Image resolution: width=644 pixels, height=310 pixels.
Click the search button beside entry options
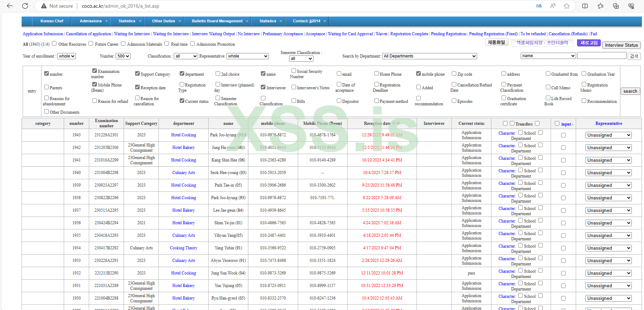(x=630, y=91)
